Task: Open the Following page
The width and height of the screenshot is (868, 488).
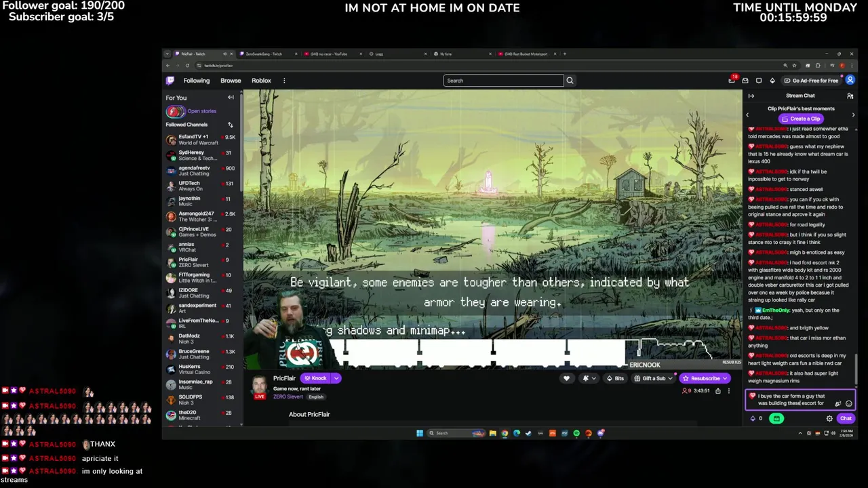Action: 196,81
